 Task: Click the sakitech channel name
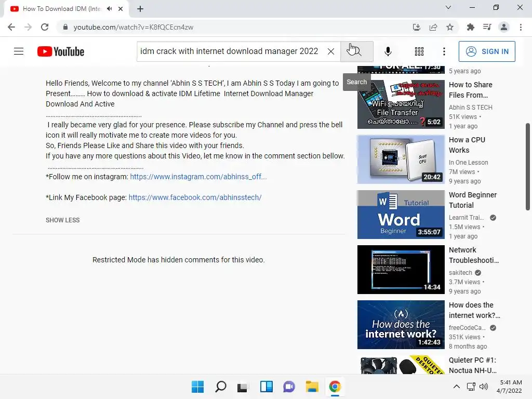click(x=460, y=273)
